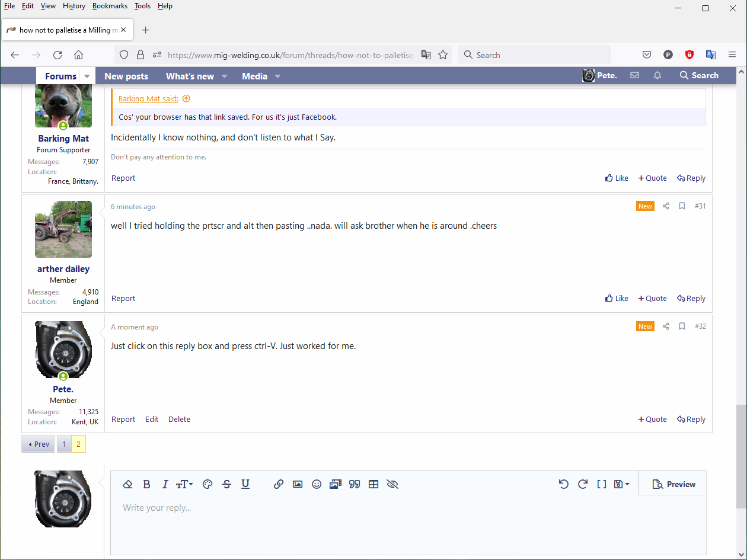Image resolution: width=747 pixels, height=560 pixels.
Task: Go to New posts tab
Action: (126, 76)
